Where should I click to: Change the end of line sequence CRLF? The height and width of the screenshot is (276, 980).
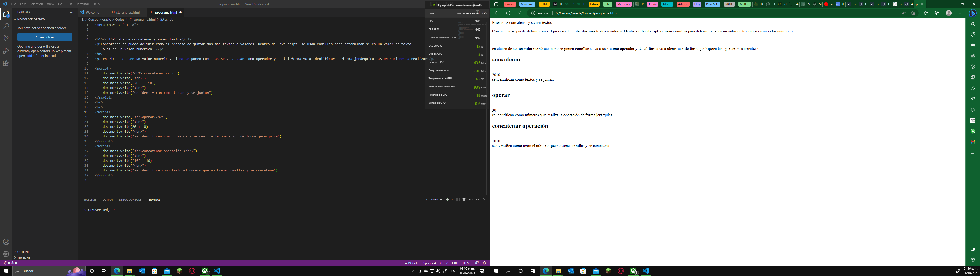(x=455, y=263)
